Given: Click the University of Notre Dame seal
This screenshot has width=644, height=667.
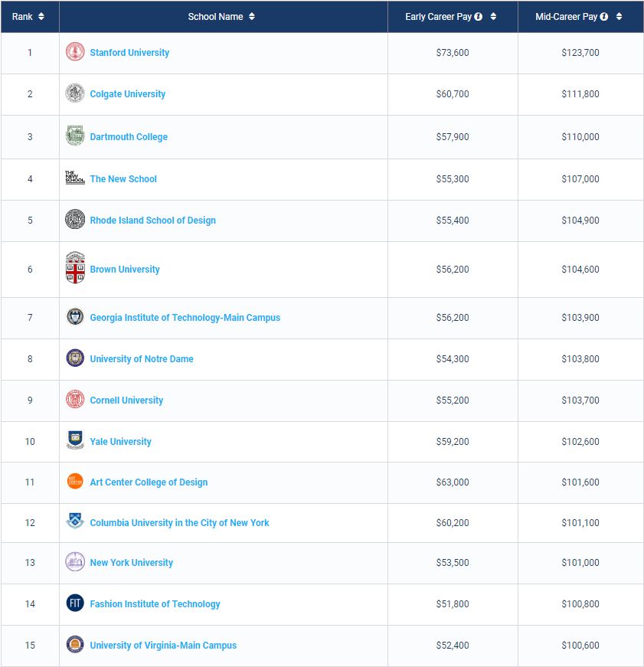Looking at the screenshot, I should point(75,358).
